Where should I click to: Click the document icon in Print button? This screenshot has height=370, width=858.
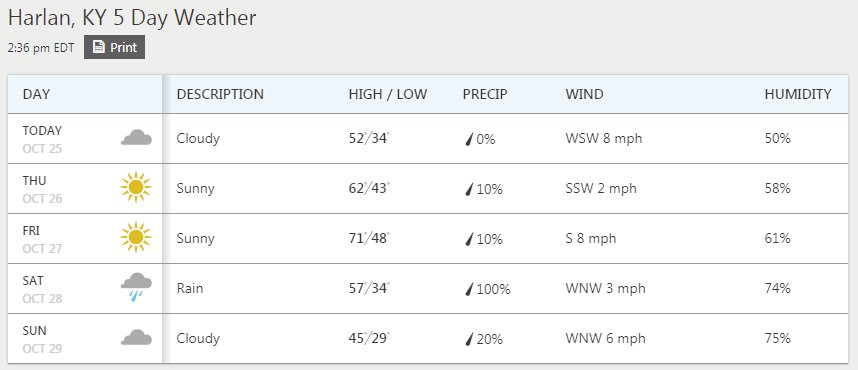click(98, 47)
